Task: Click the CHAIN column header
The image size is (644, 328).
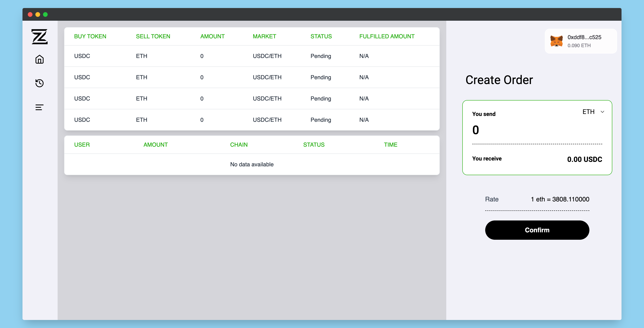Action: pyautogui.click(x=238, y=145)
